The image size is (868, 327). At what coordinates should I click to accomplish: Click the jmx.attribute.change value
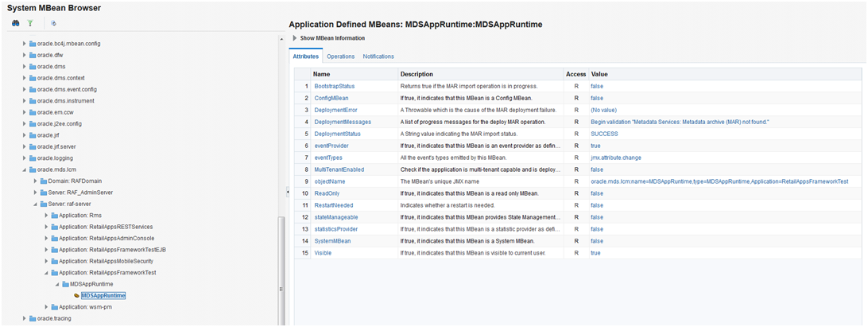tap(616, 158)
